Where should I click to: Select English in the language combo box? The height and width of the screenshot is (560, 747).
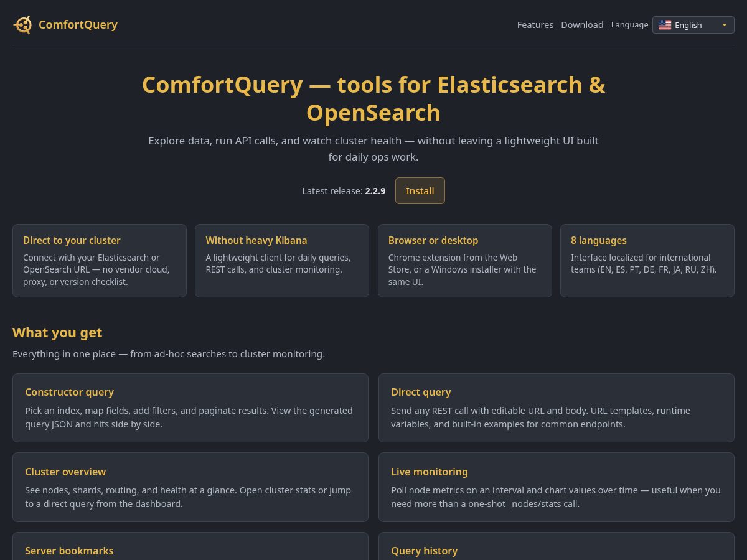pos(693,25)
